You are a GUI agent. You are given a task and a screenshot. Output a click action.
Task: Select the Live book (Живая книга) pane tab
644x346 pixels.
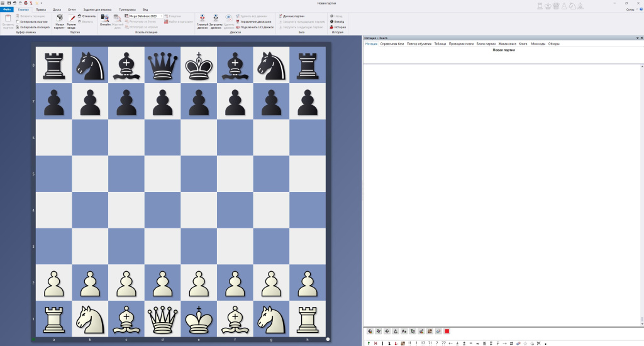coord(508,43)
